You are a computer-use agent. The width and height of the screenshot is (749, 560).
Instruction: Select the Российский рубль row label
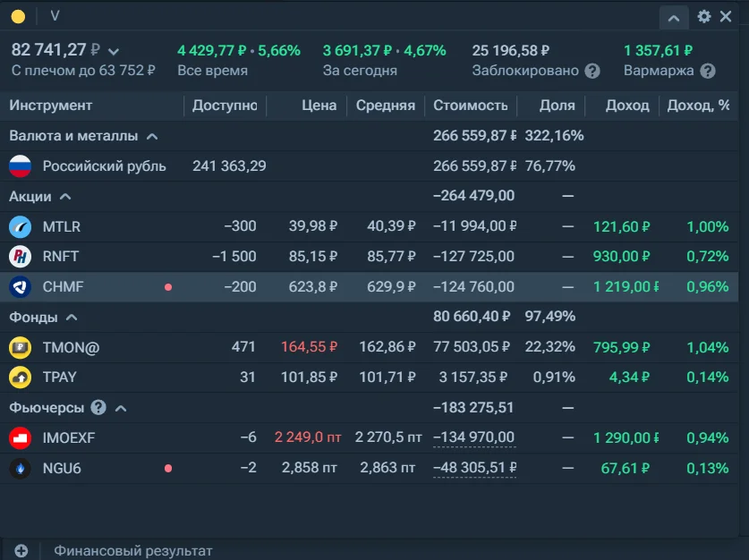click(104, 166)
